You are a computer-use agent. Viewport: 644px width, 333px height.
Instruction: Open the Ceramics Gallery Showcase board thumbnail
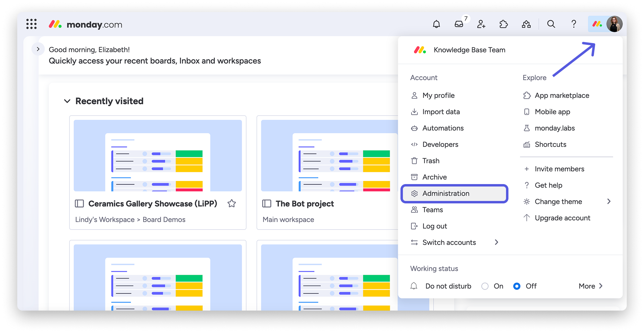tap(158, 155)
